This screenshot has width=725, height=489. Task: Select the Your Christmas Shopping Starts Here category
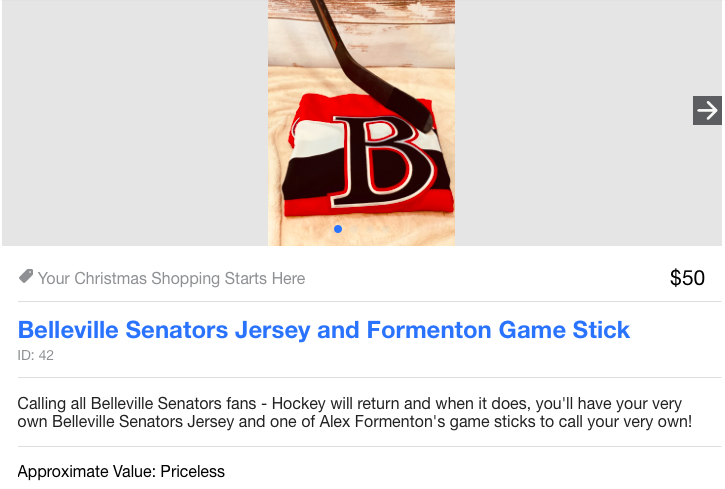click(171, 278)
